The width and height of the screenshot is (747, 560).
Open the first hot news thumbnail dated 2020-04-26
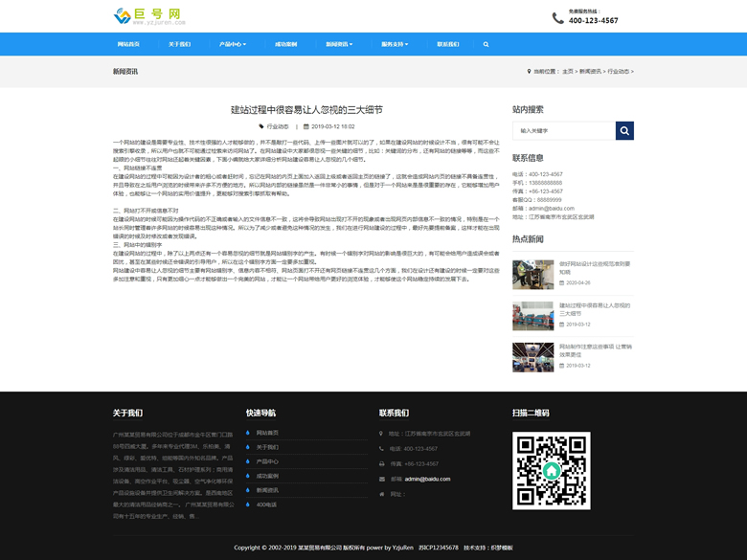pos(532,275)
